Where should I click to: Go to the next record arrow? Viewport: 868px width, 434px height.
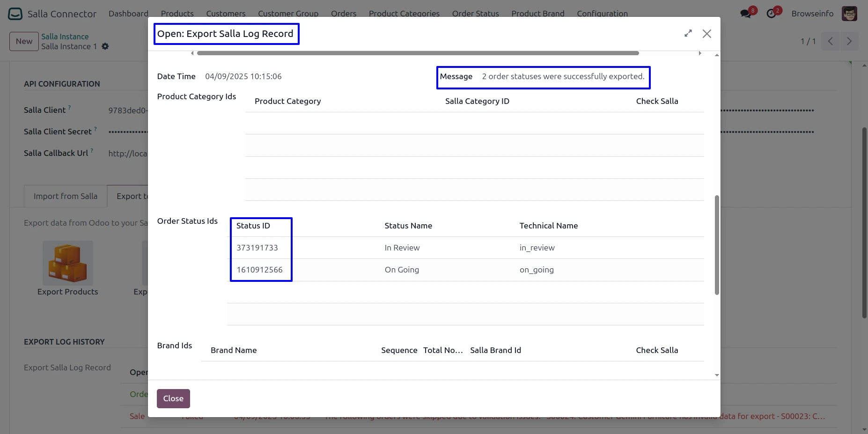[x=849, y=41]
